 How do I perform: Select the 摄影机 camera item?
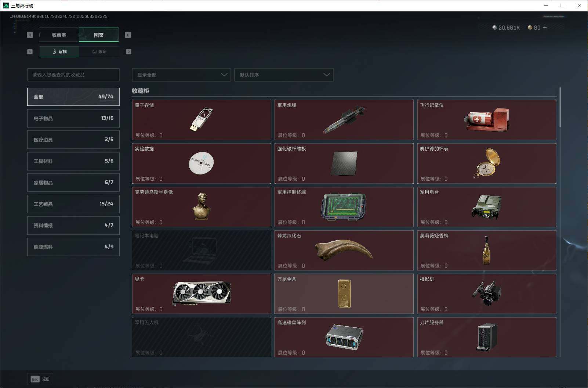[x=486, y=294]
